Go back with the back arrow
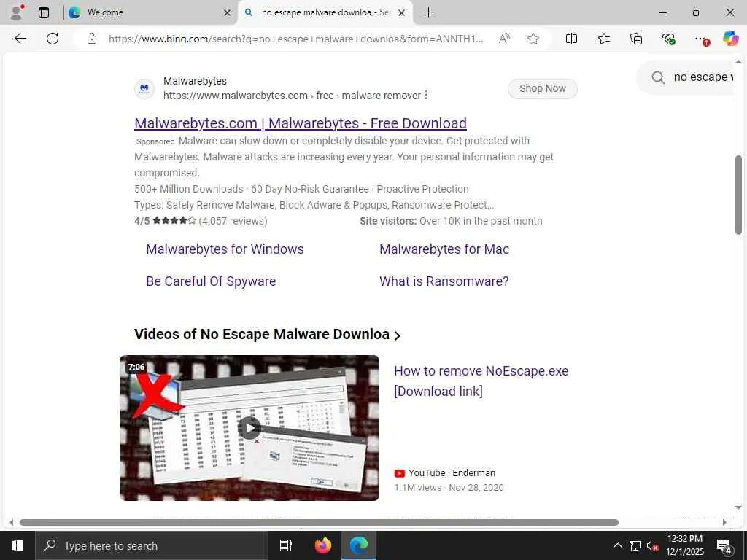 click(20, 39)
